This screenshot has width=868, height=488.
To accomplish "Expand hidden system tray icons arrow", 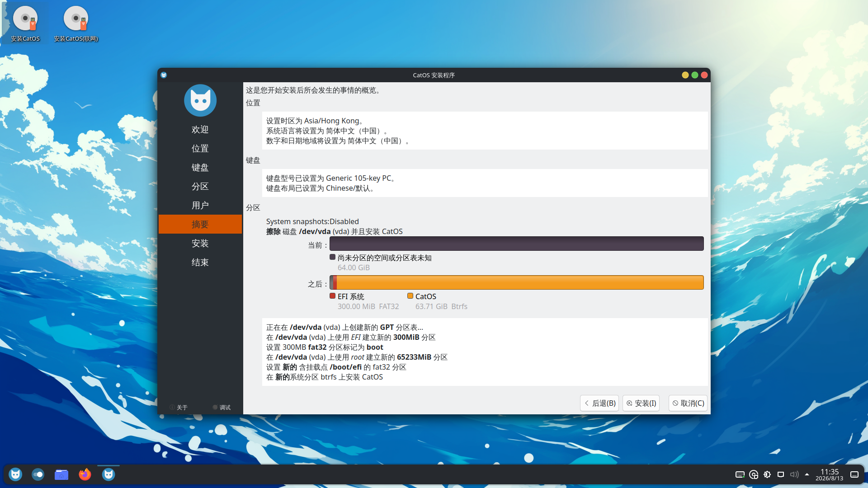I will (x=807, y=474).
